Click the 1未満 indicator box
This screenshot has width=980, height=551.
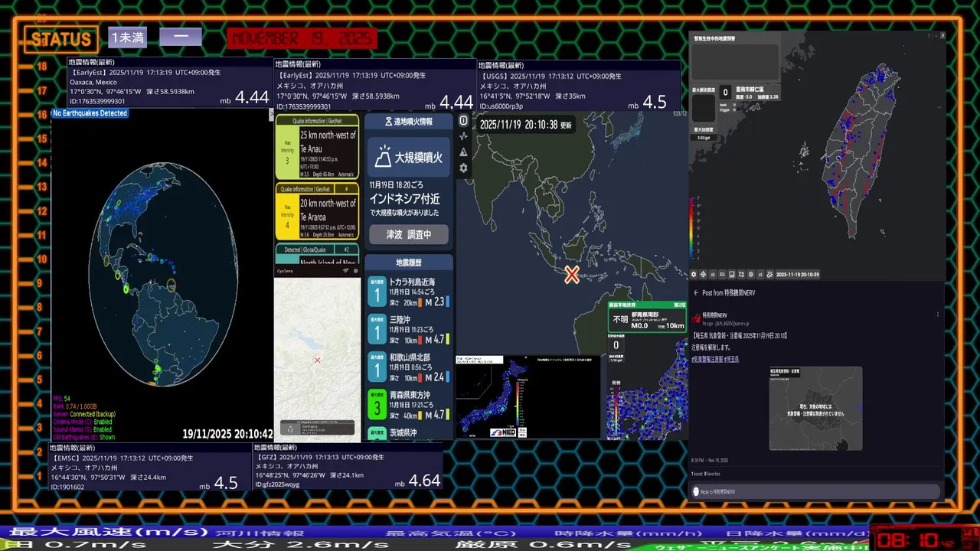tap(127, 37)
